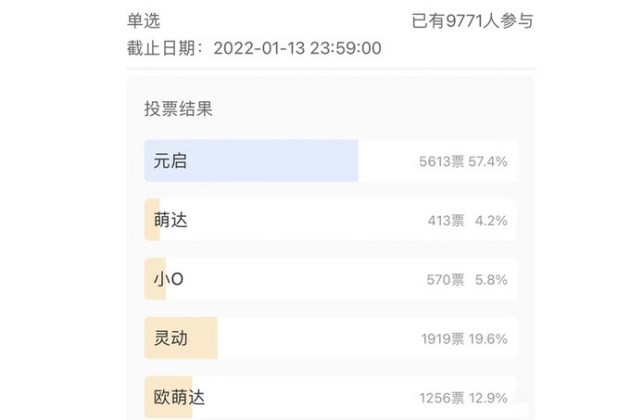
Task: Click the 截止日期 deadline text
Action: [x=162, y=48]
